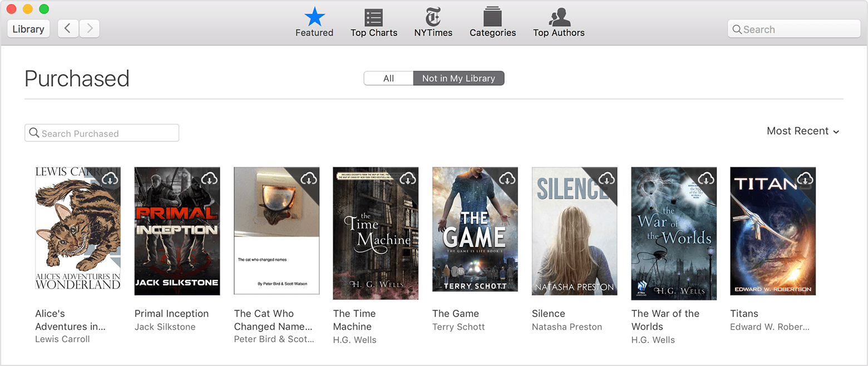The height and width of the screenshot is (366, 868).
Task: Open the Primal Inception cover
Action: click(177, 231)
